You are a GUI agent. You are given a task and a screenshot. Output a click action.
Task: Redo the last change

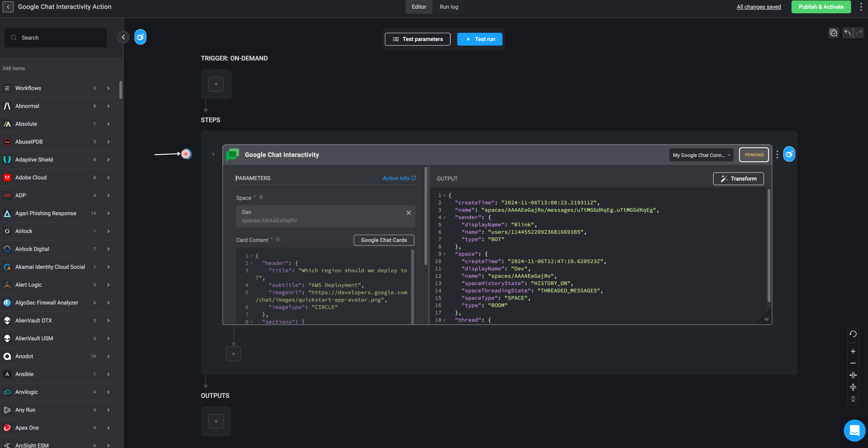(x=859, y=33)
